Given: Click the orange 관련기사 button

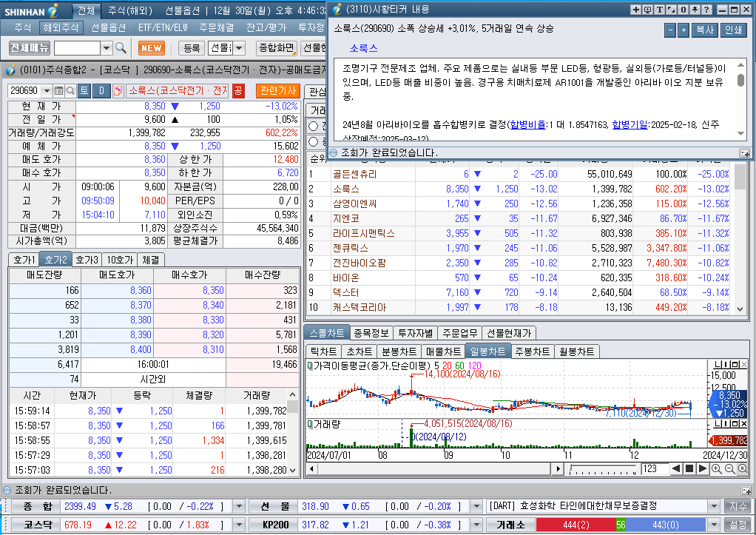Looking at the screenshot, I should pos(277,91).
